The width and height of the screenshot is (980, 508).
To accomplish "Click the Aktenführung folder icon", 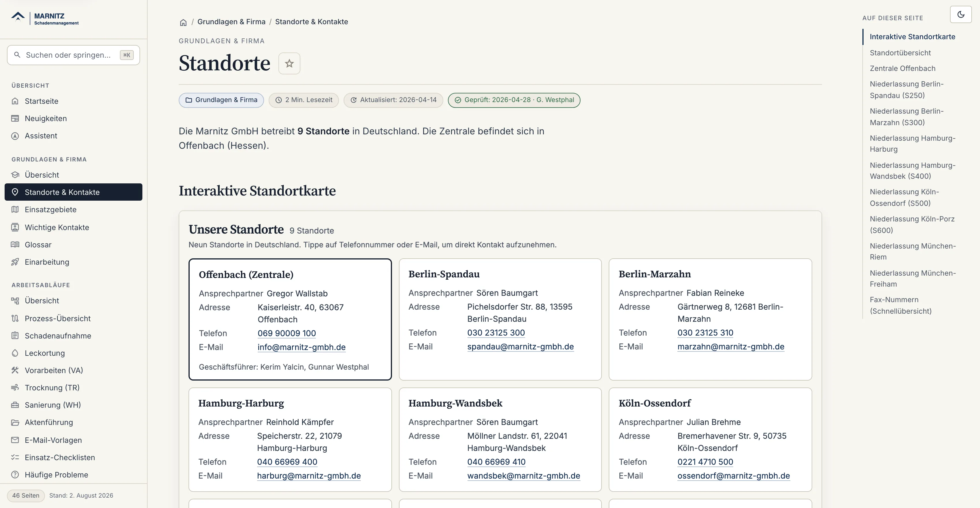I will click(x=15, y=422).
